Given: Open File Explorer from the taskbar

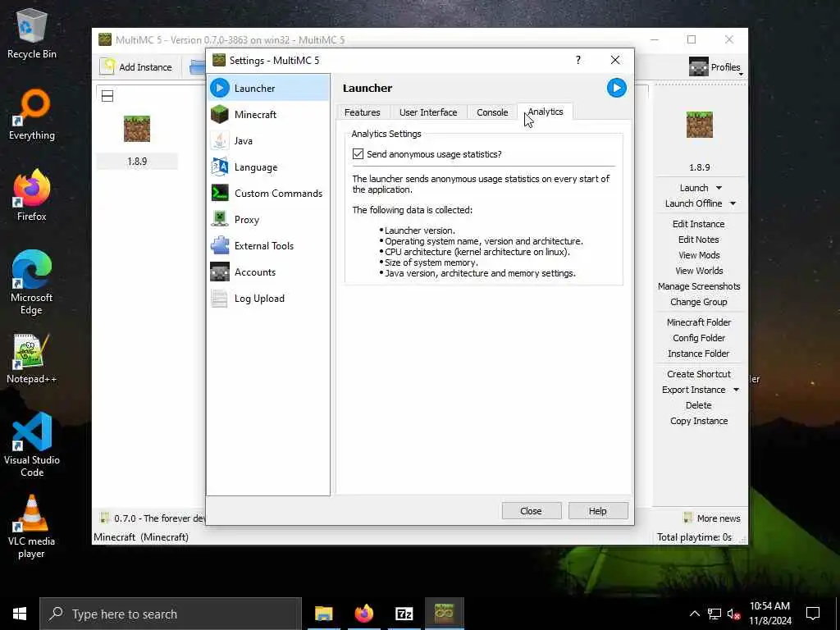Looking at the screenshot, I should 323,614.
